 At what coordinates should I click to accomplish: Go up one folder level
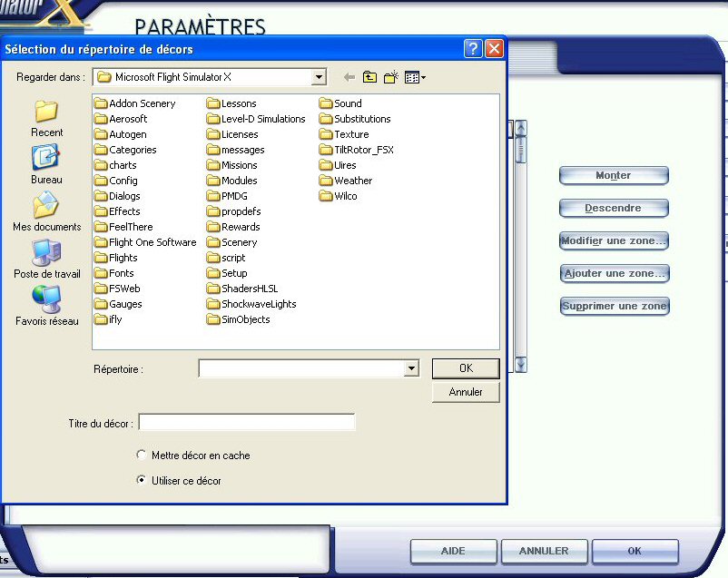pos(369,77)
